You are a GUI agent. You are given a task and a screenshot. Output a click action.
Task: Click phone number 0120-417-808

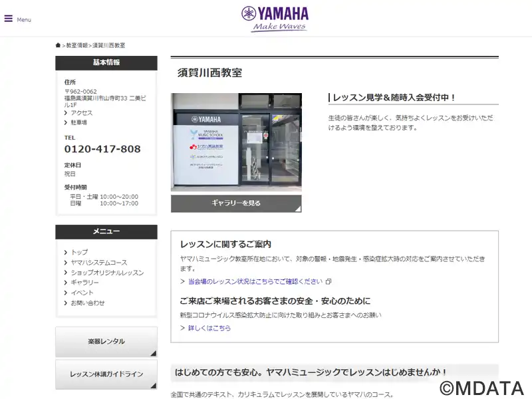pyautogui.click(x=102, y=149)
